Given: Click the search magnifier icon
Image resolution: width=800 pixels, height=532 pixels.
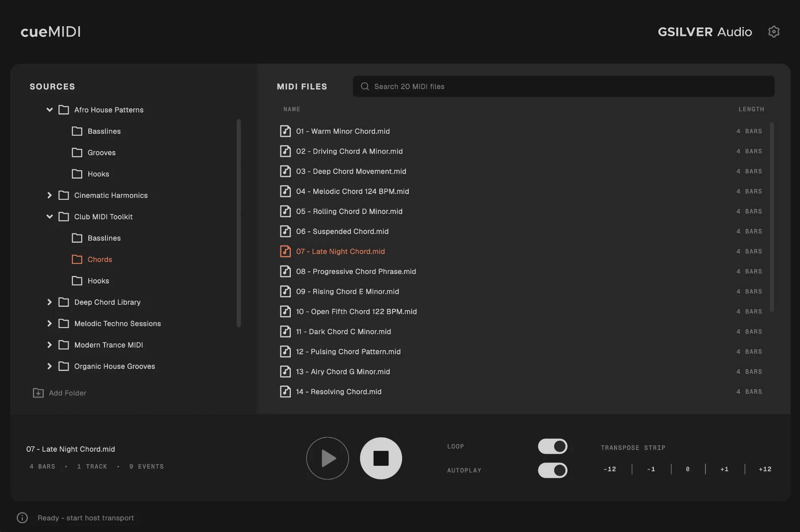Looking at the screenshot, I should point(365,86).
